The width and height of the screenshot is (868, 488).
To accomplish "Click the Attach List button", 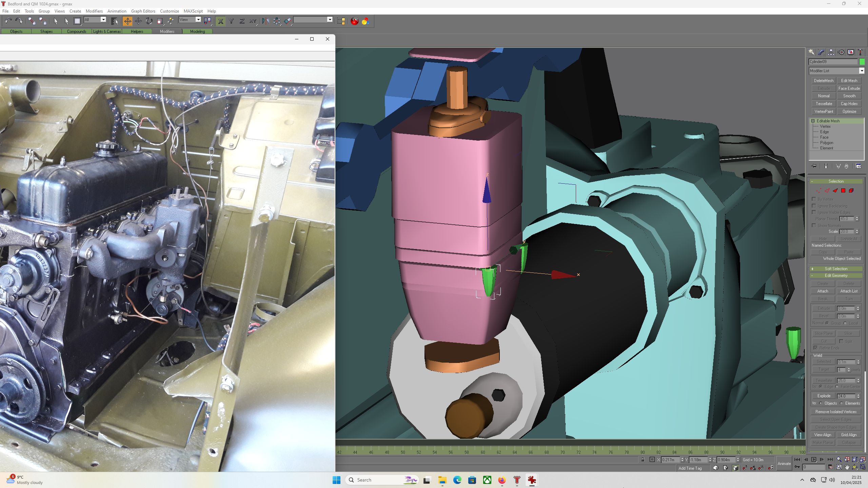I will [849, 291].
